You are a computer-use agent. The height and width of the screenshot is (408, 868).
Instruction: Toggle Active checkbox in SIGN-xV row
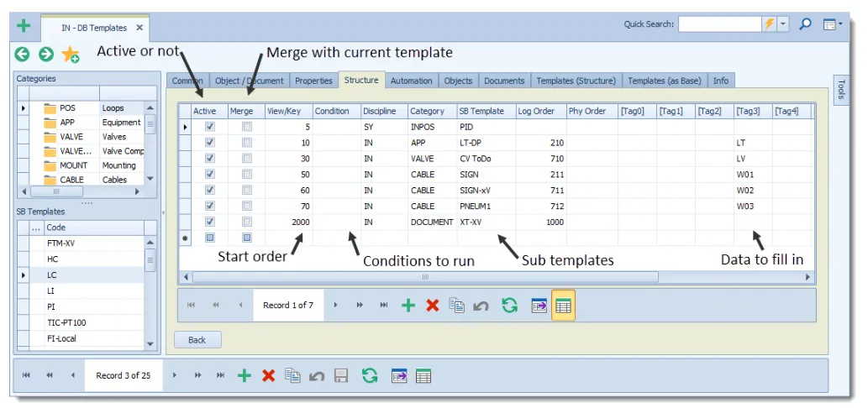tap(210, 191)
